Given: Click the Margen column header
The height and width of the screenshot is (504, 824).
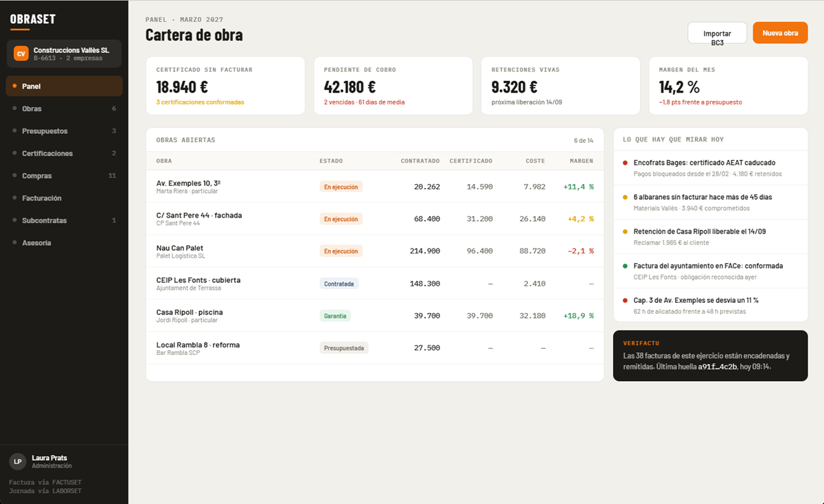Looking at the screenshot, I should [x=582, y=161].
